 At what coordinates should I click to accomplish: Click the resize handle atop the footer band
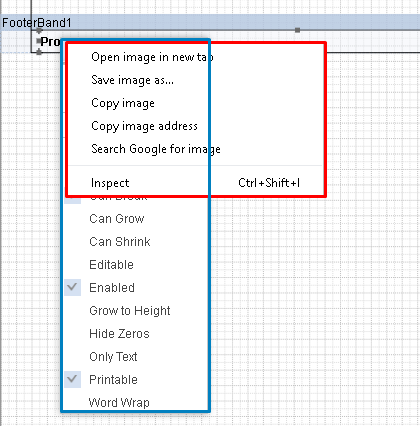297,30
